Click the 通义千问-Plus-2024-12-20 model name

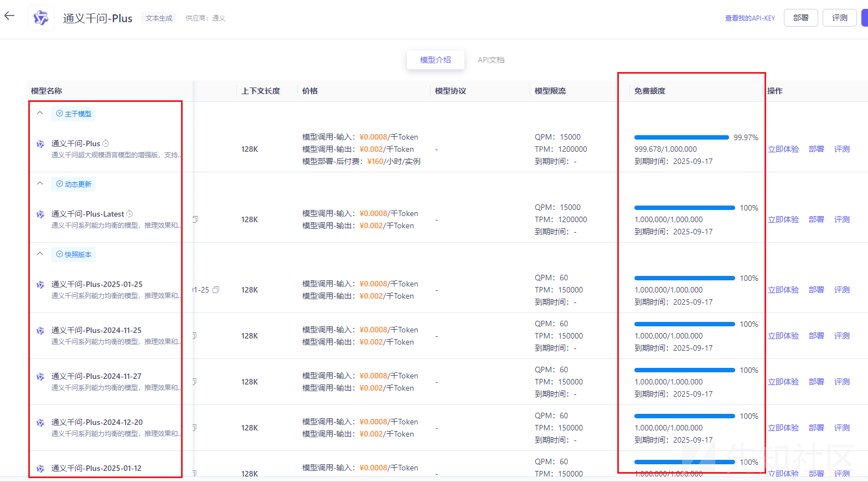coord(97,422)
